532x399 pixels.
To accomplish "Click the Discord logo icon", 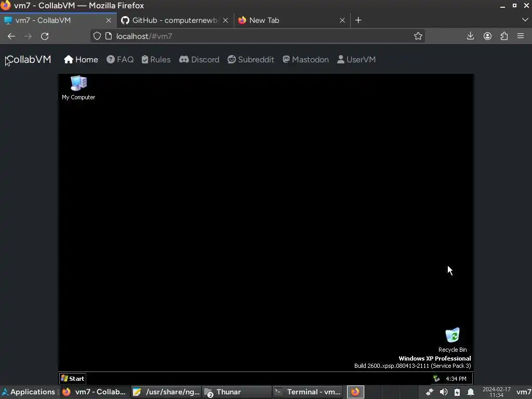I will tap(184, 59).
